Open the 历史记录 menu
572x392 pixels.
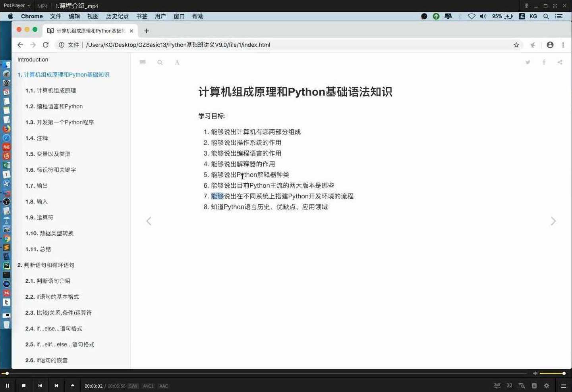(117, 16)
